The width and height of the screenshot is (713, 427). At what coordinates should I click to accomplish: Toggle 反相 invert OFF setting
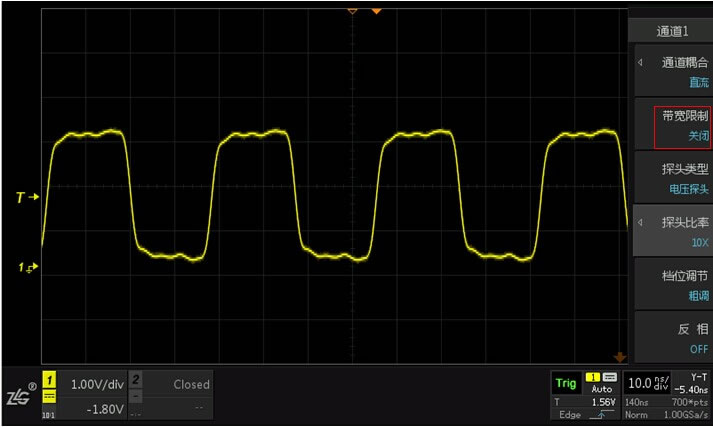click(x=672, y=338)
